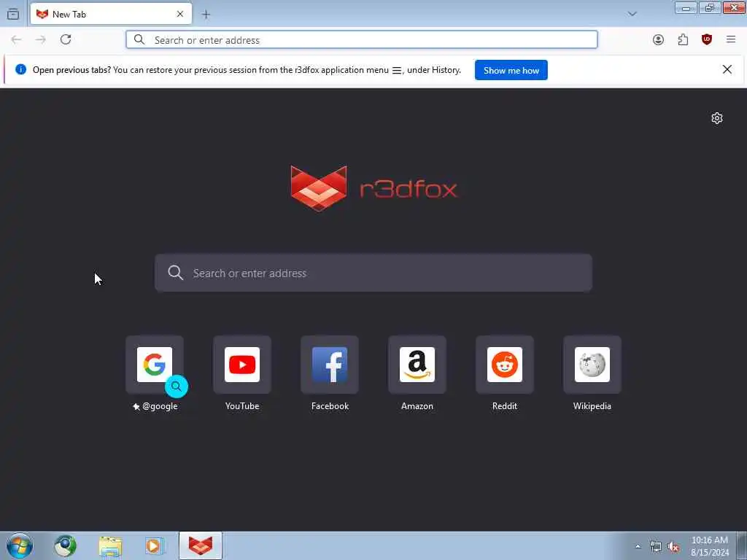Click the Show me how button
This screenshot has height=560, width=747.
pos(511,70)
